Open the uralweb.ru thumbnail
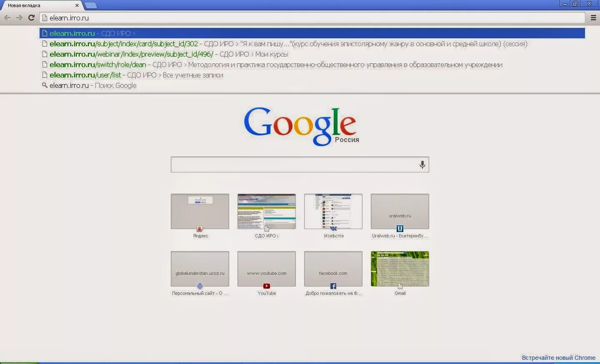Image resolution: width=600 pixels, height=364 pixels. click(400, 211)
